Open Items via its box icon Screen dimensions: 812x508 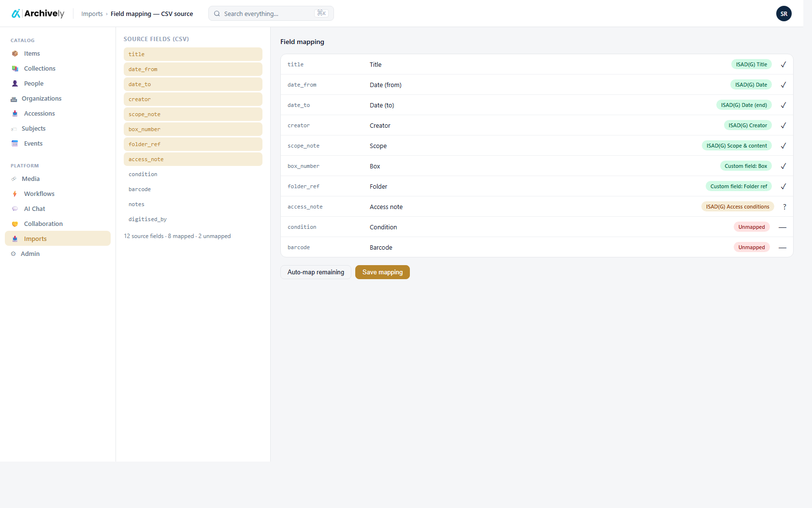click(15, 54)
